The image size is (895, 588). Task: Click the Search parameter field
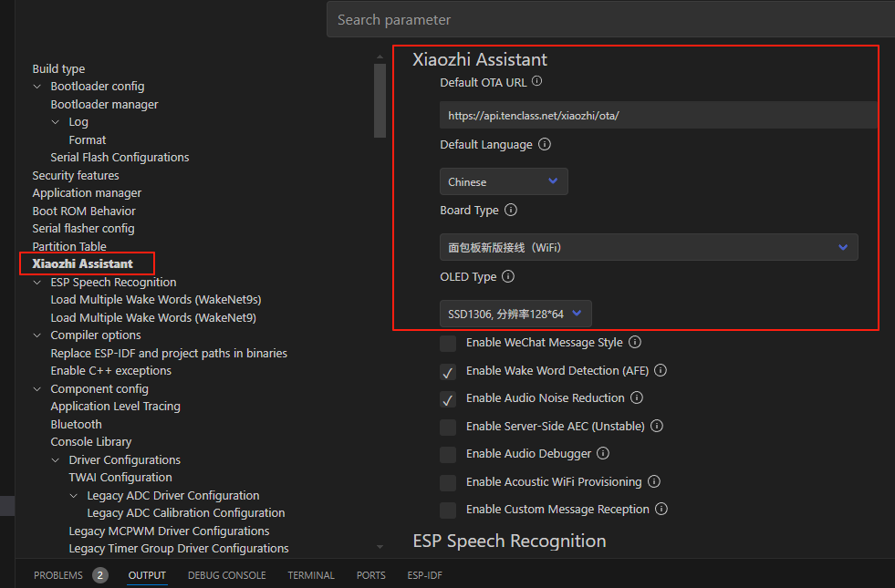pos(610,19)
